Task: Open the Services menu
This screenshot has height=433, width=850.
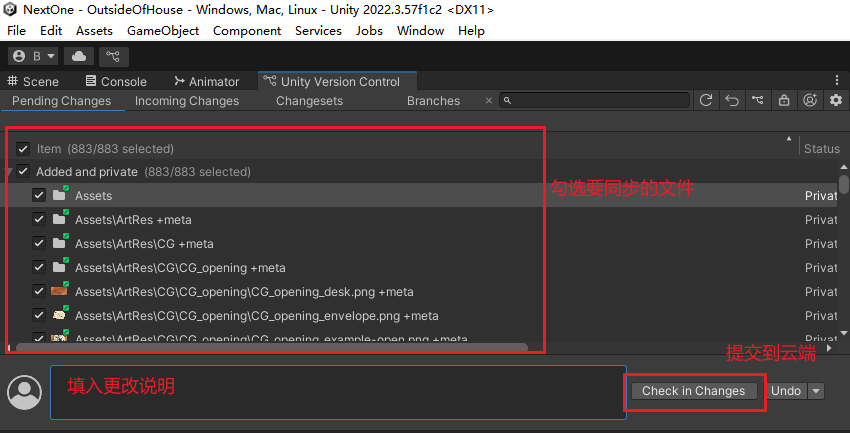Action: tap(318, 31)
